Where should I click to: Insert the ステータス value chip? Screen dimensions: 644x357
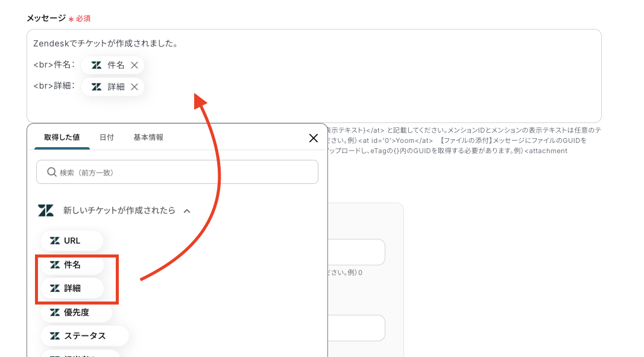84,336
